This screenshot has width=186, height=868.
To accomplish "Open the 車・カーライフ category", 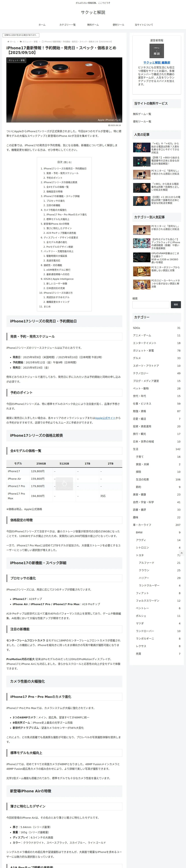I will pyautogui.click(x=157, y=525).
